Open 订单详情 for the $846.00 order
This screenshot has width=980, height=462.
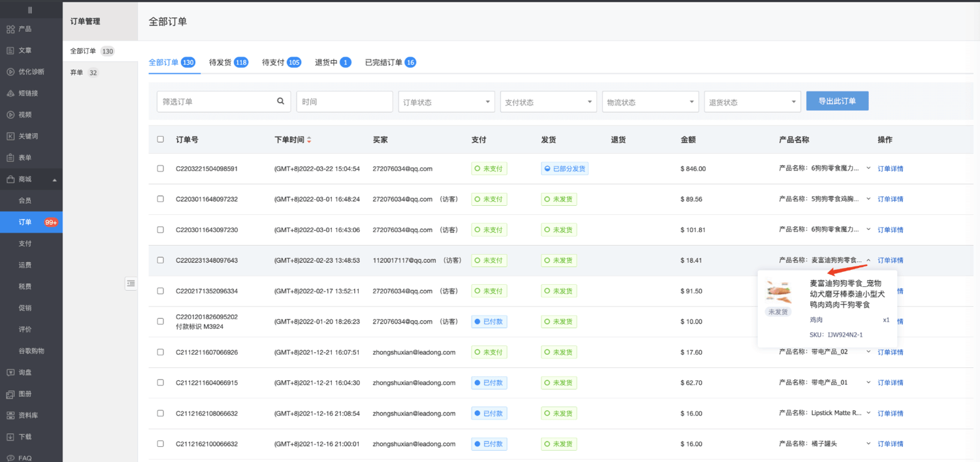coord(890,169)
